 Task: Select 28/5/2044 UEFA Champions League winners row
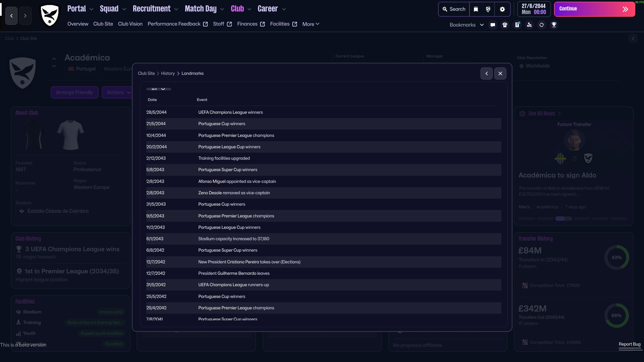click(324, 112)
